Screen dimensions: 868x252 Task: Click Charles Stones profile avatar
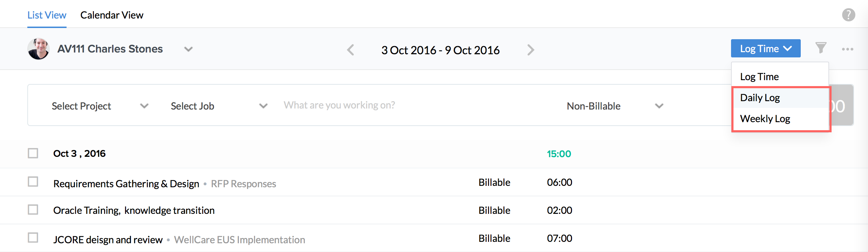[x=38, y=49]
